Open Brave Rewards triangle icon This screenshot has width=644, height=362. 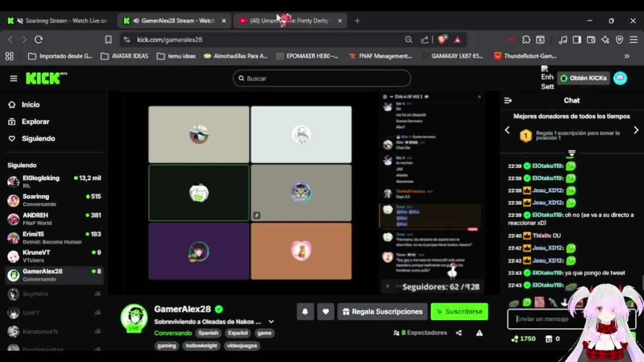pyautogui.click(x=458, y=40)
